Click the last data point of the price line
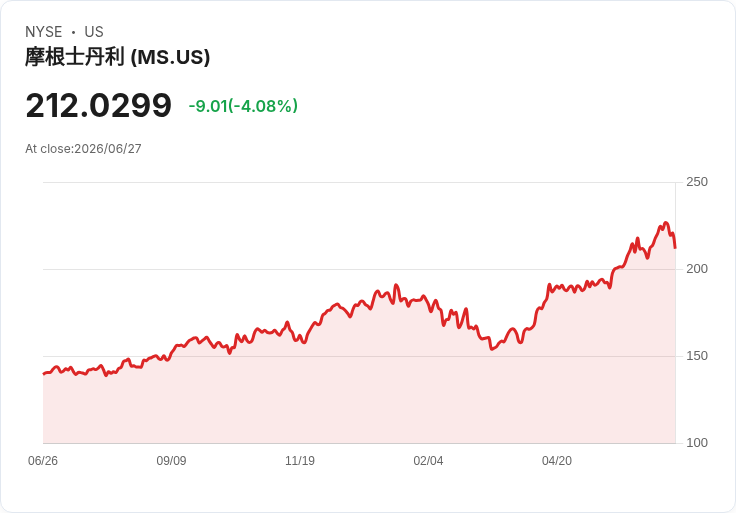 [x=675, y=247]
